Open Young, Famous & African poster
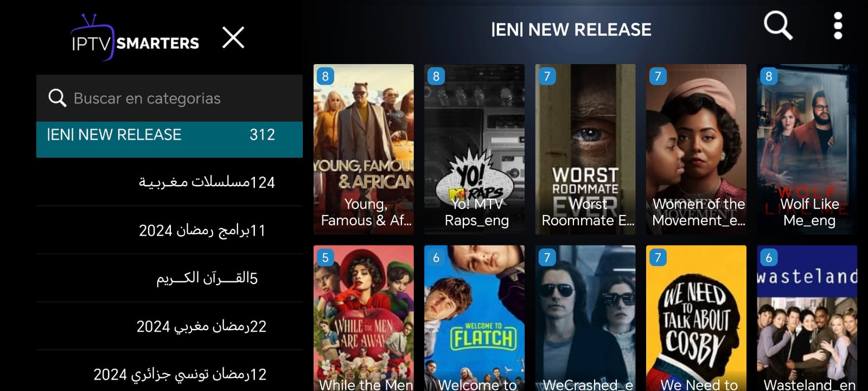The height and width of the screenshot is (391, 868). coord(363,149)
